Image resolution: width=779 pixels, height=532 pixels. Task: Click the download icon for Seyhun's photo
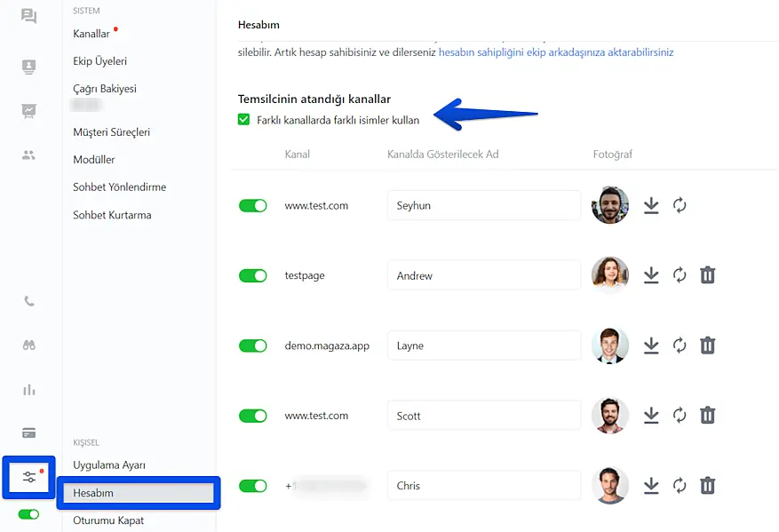651,205
